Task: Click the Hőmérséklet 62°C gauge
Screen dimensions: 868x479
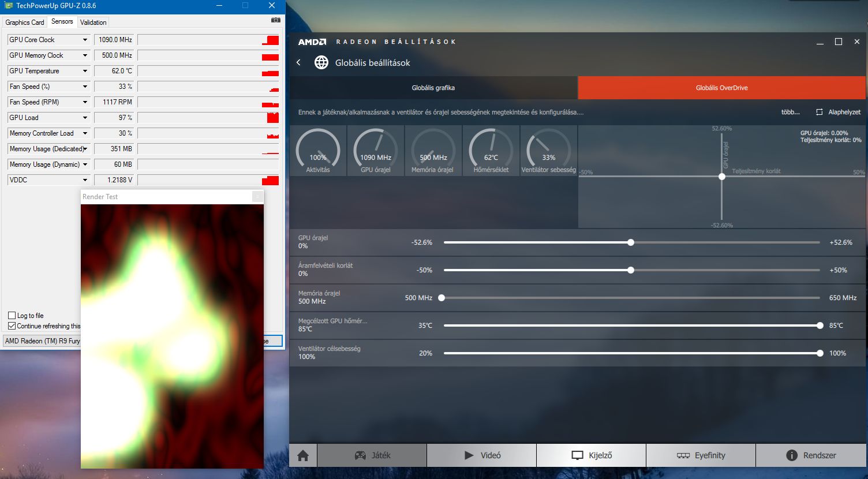Action: [x=491, y=151]
